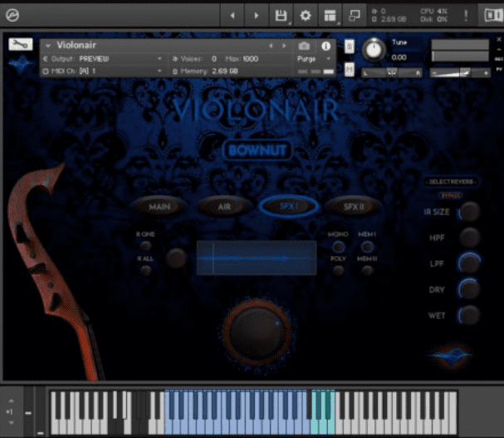Viewport: 504px width, 438px height.
Task: Open the Purge dropdown menu
Action: pyautogui.click(x=314, y=59)
